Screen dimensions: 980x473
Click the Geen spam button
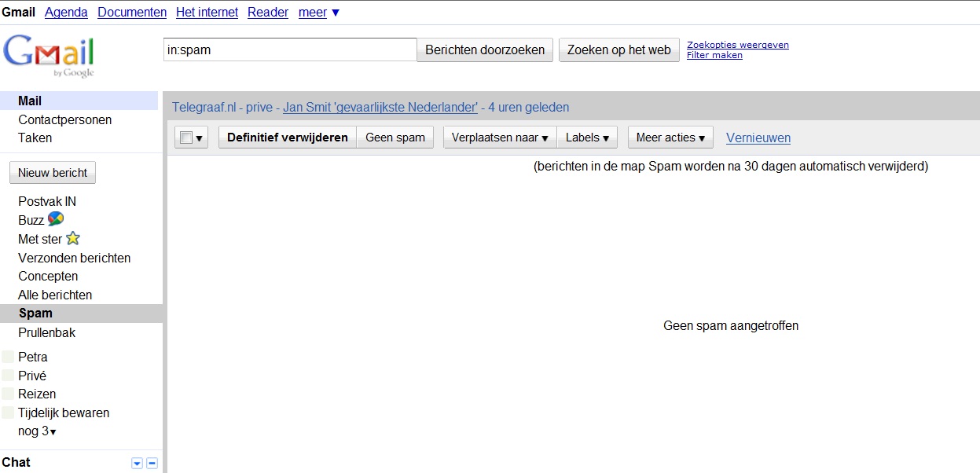click(x=395, y=137)
